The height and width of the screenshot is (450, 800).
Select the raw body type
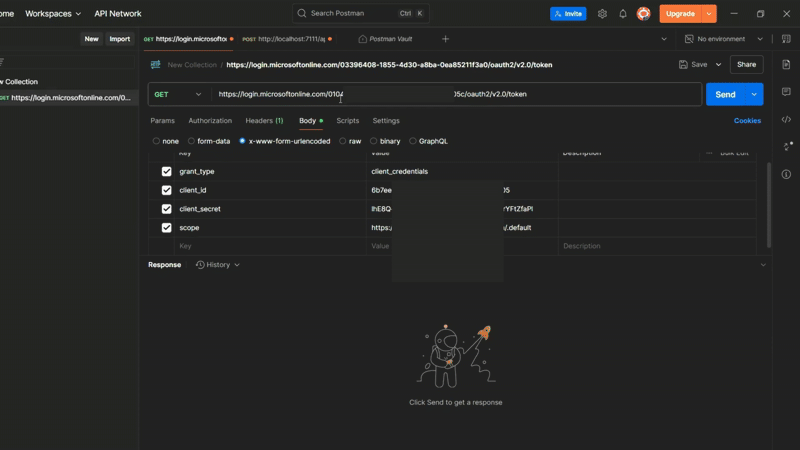point(342,141)
